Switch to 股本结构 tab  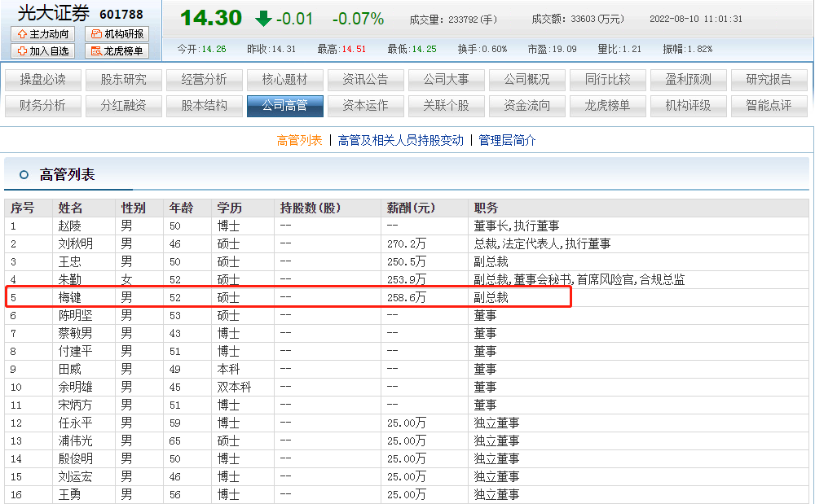[x=205, y=106]
